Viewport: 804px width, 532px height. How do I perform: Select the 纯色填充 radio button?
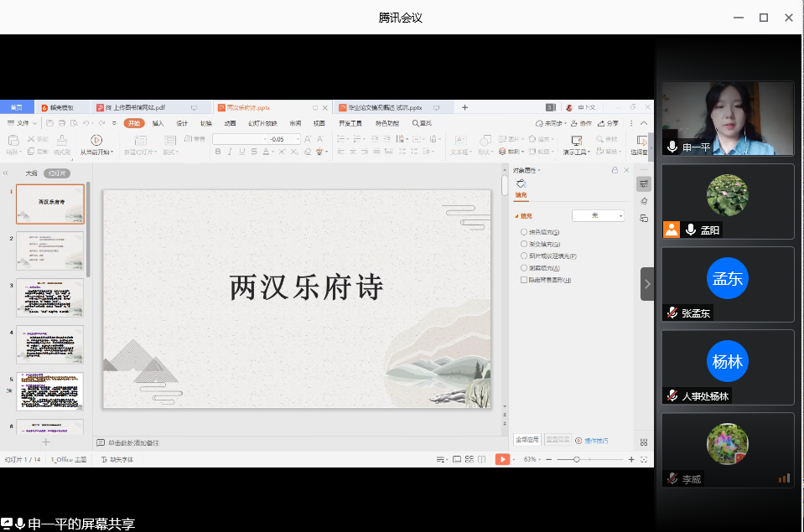(x=524, y=232)
